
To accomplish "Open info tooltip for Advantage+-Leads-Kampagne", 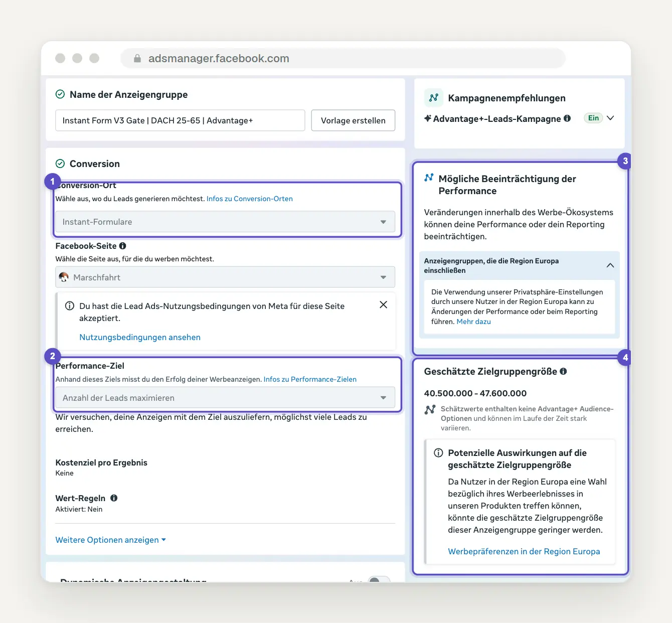I will 567,118.
